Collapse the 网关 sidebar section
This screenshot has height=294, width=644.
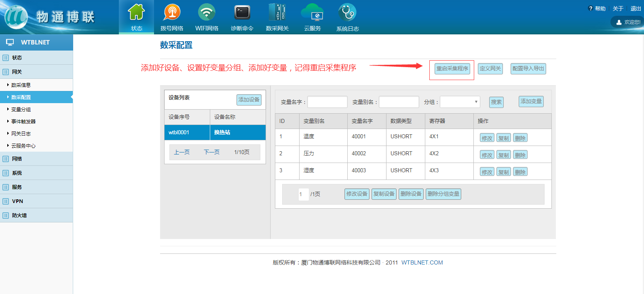point(36,72)
